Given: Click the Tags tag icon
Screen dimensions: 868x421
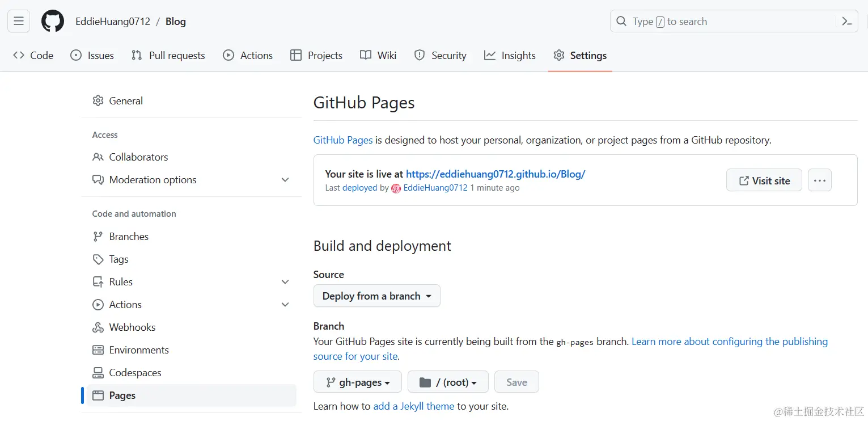Looking at the screenshot, I should (98, 259).
